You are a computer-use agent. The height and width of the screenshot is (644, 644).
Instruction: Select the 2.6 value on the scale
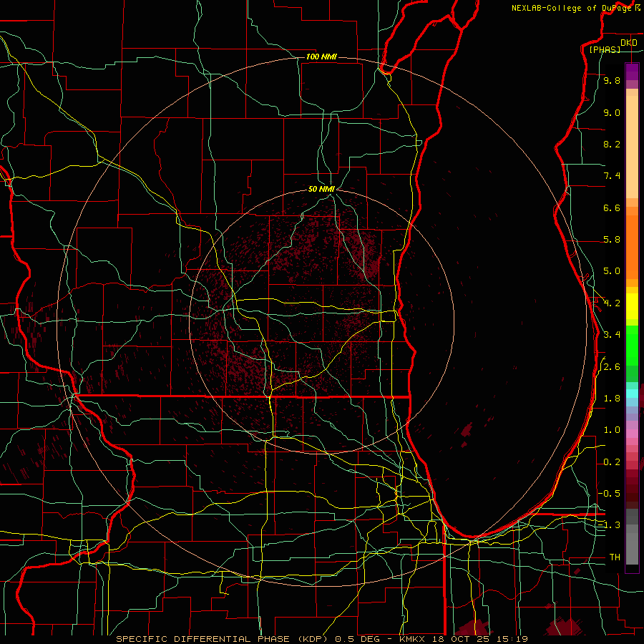click(x=612, y=367)
